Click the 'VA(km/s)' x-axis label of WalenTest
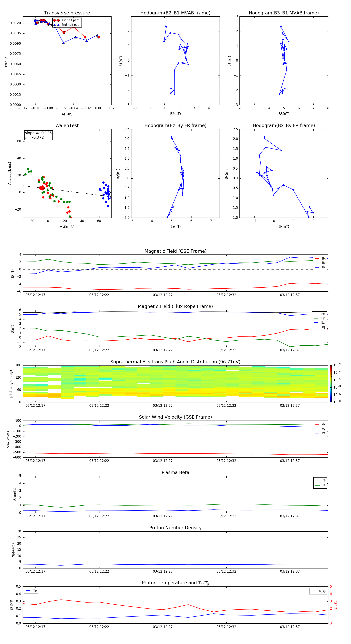The height and width of the screenshot is (644, 351). [x=67, y=227]
